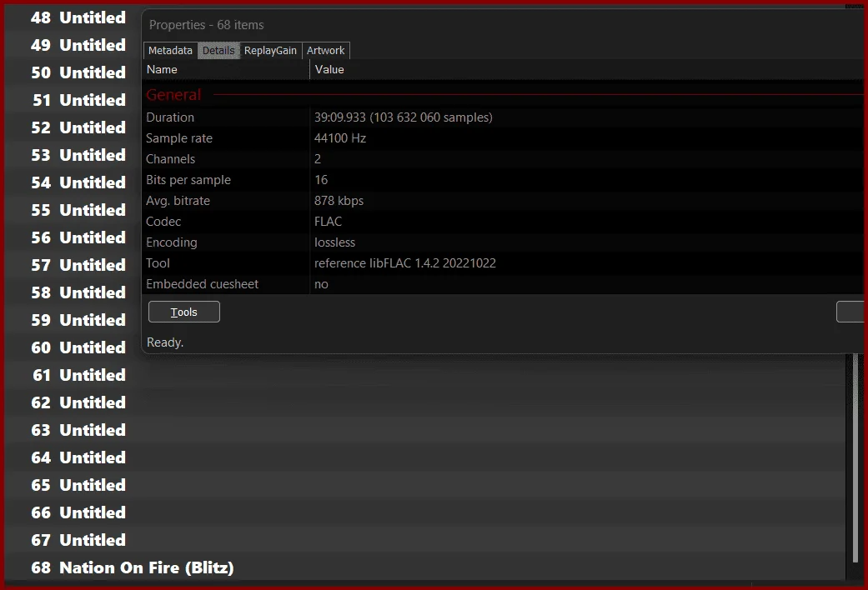
Task: Select the Tool row
Action: tap(504, 263)
